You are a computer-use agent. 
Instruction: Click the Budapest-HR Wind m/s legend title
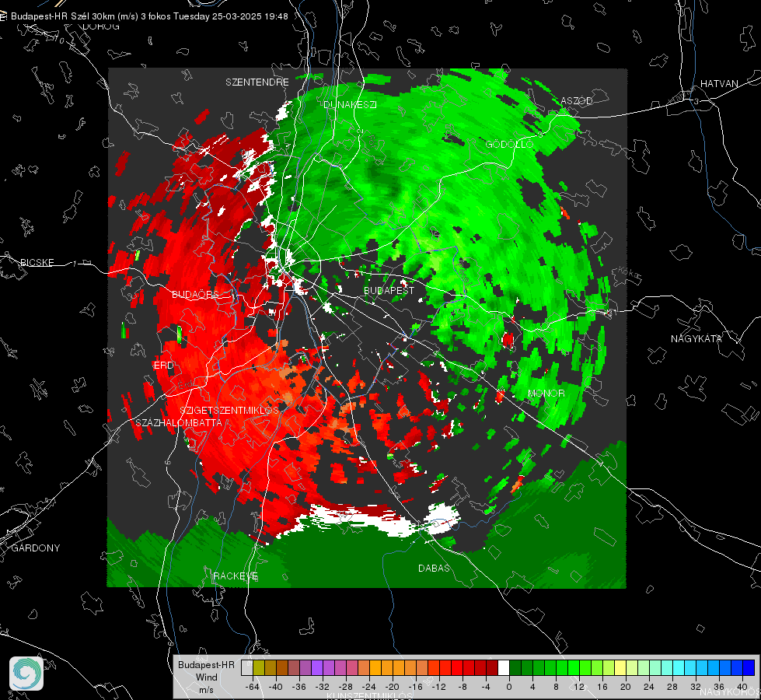tap(206, 677)
